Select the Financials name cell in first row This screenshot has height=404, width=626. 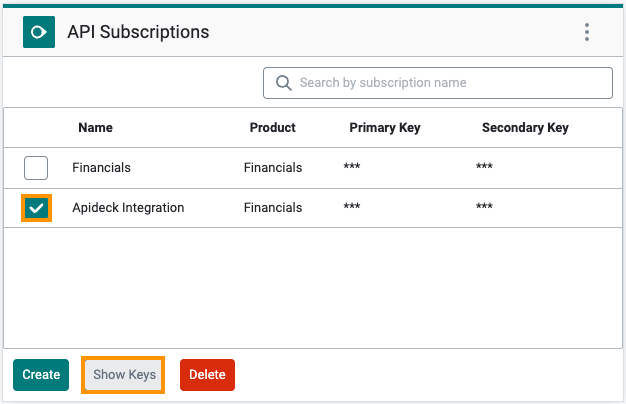click(x=101, y=168)
